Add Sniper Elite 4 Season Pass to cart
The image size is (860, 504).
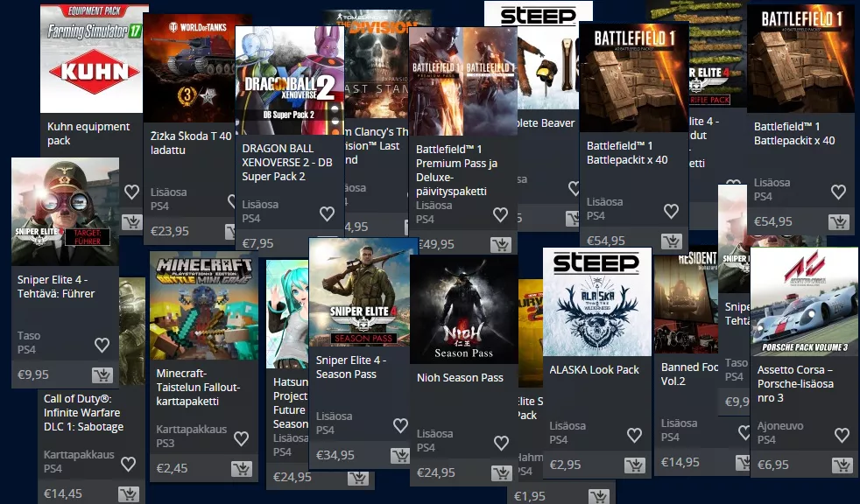400,455
